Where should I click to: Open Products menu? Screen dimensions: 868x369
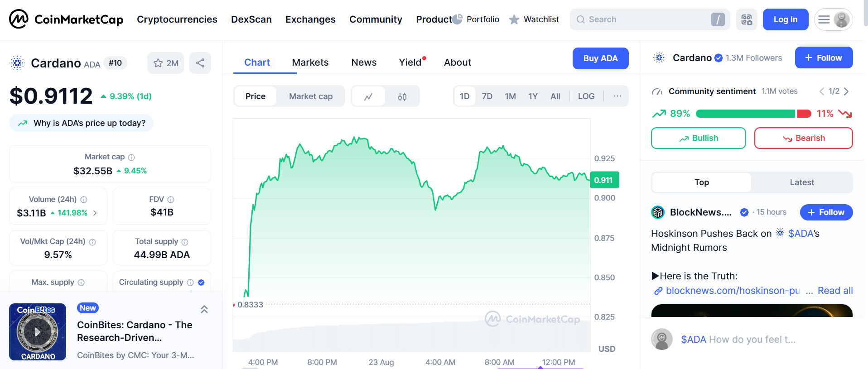click(x=434, y=19)
